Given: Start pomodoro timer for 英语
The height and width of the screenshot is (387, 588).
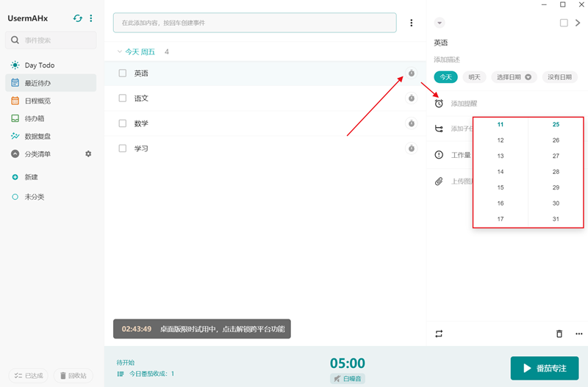Looking at the screenshot, I should [x=412, y=73].
